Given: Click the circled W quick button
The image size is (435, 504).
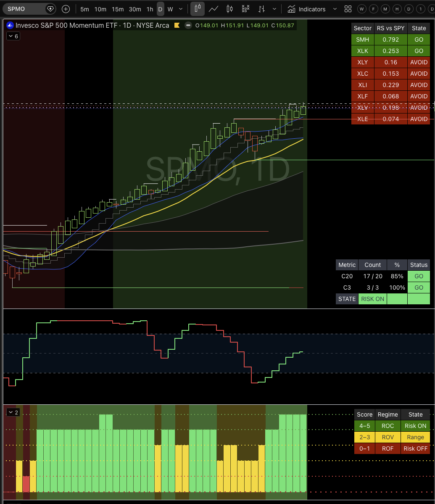Looking at the screenshot, I should (x=362, y=9).
